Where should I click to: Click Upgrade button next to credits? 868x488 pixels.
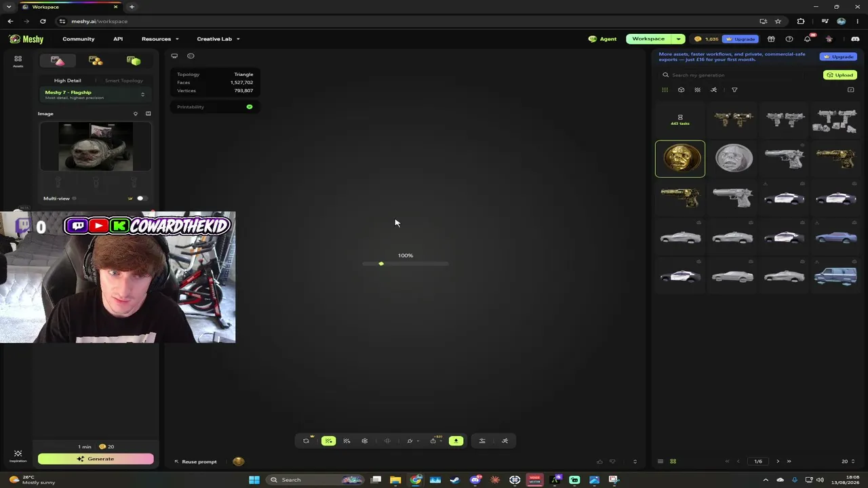point(741,39)
